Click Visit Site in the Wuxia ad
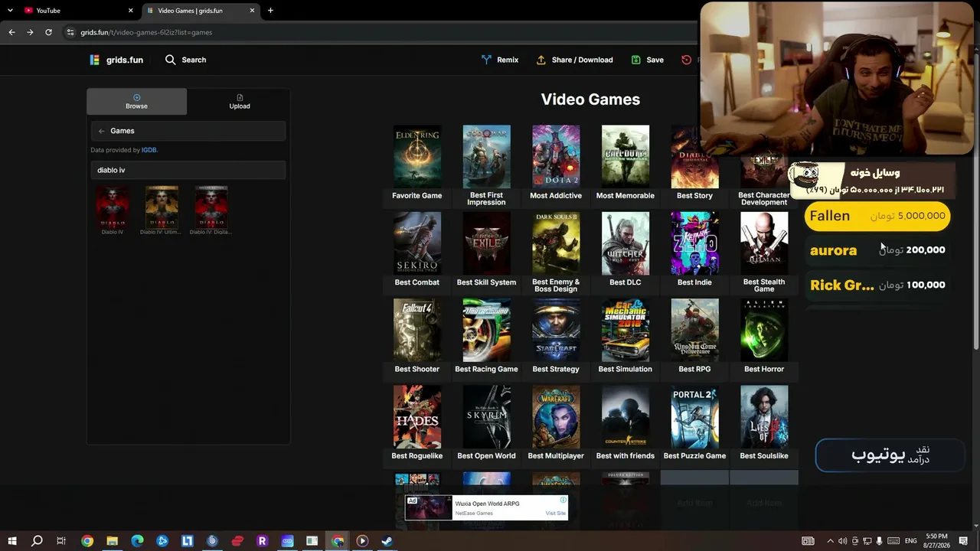 (556, 514)
